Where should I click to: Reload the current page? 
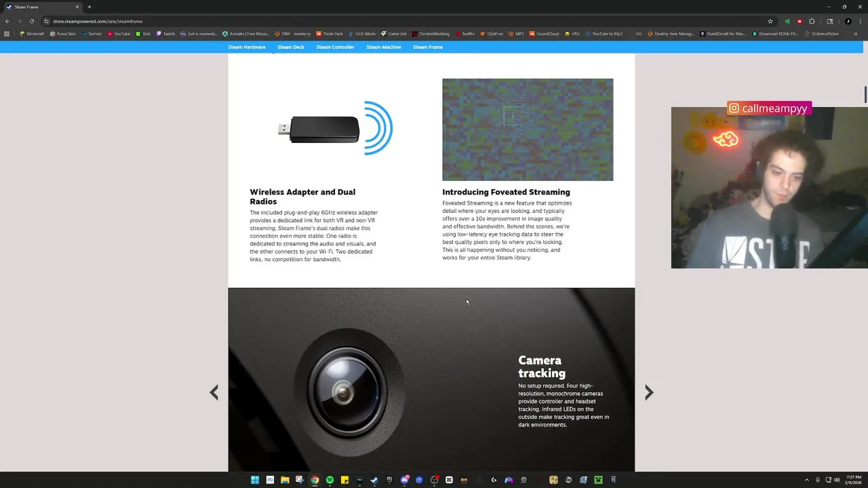(31, 21)
